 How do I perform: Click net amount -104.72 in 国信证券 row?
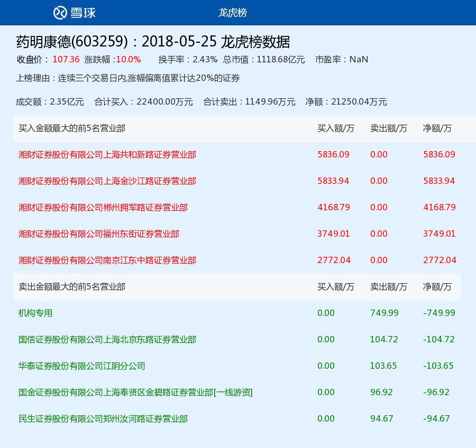click(439, 339)
